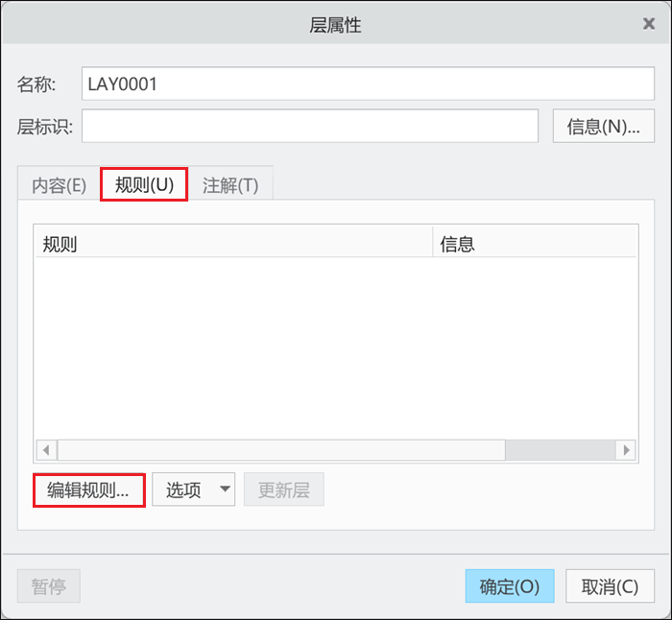This screenshot has height=620, width=672.
Task: Confirm with the 确定(O) button
Action: pos(510,586)
